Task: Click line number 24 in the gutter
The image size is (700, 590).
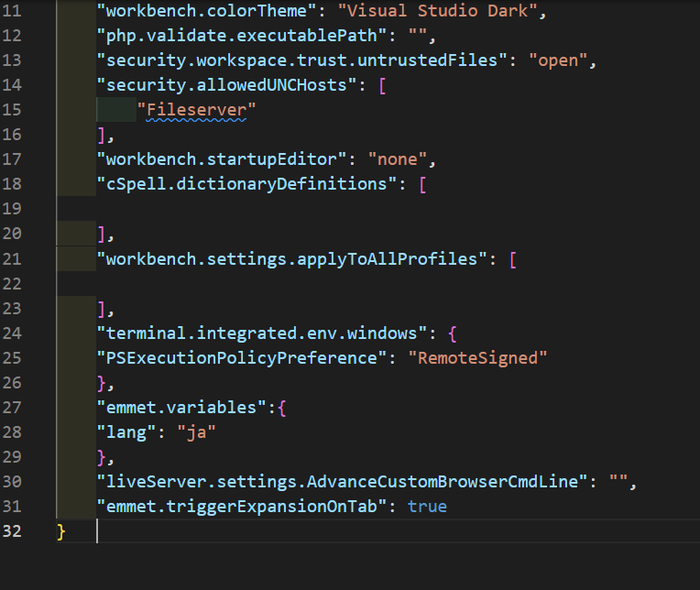Action: click(13, 333)
